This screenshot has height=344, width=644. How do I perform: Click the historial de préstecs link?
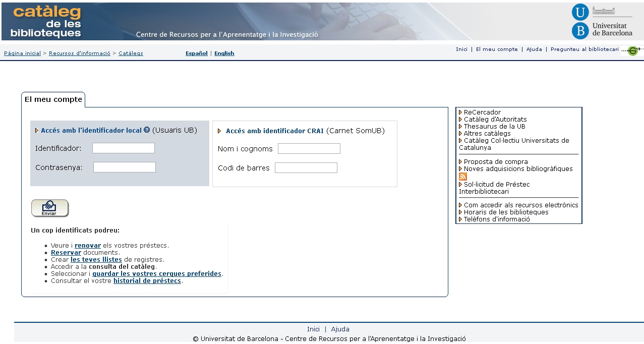click(x=147, y=281)
